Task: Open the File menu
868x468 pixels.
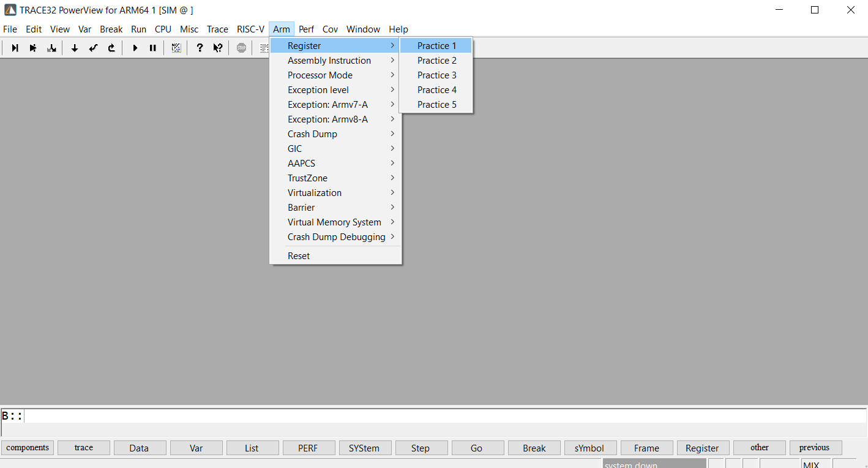Action: 10,29
